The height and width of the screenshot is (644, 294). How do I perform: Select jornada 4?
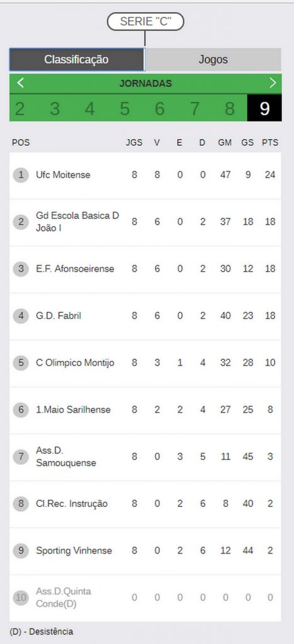click(89, 109)
